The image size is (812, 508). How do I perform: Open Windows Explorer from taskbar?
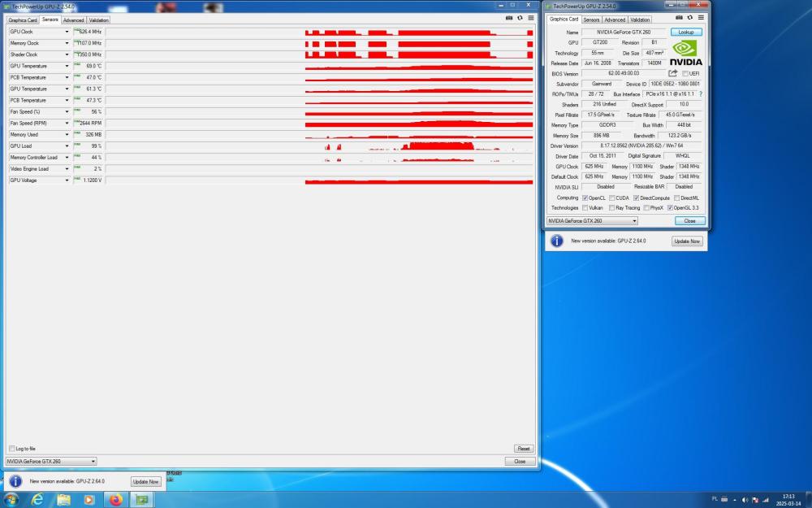[63, 500]
